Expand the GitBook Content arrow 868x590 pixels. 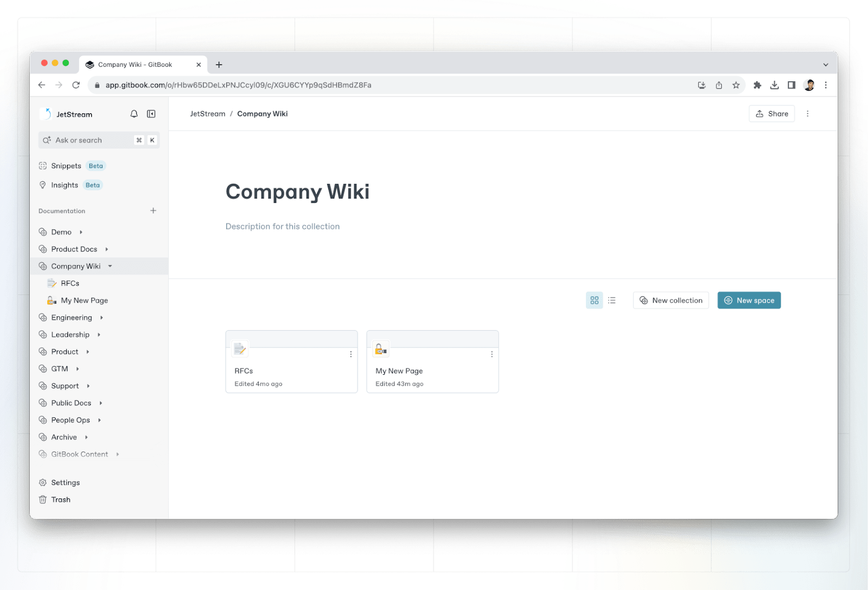pos(118,454)
